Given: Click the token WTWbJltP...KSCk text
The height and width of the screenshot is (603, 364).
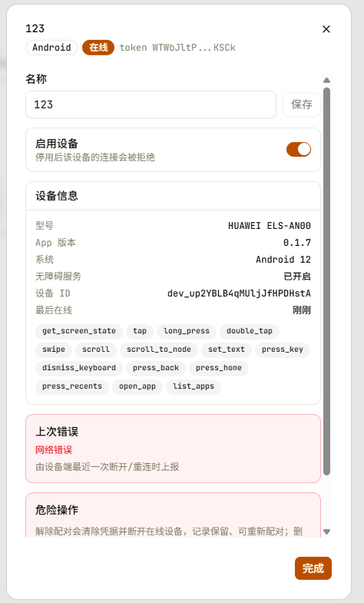Looking at the screenshot, I should coord(177,48).
